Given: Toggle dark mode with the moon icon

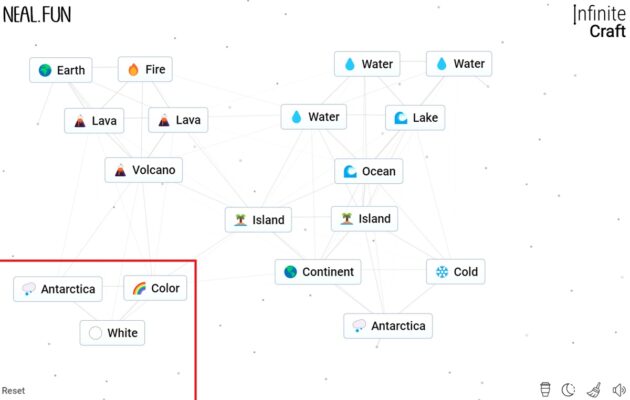Looking at the screenshot, I should pos(568,390).
